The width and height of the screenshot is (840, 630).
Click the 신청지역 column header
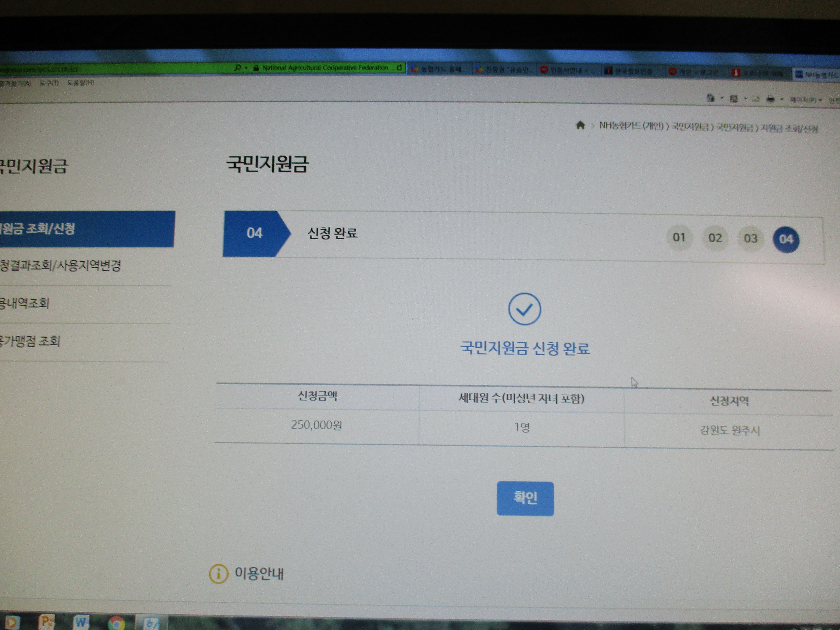coord(729,401)
